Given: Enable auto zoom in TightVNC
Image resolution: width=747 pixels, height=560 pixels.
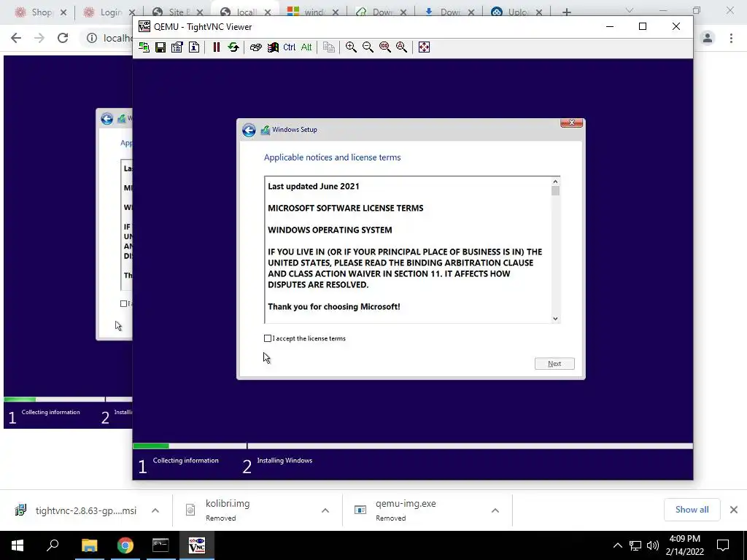Looking at the screenshot, I should point(402,47).
